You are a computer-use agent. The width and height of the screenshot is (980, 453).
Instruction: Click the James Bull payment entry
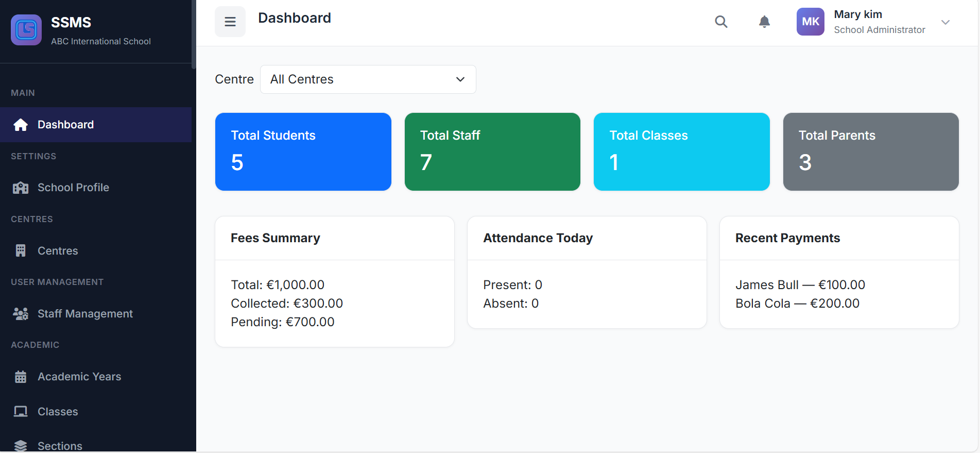(800, 285)
